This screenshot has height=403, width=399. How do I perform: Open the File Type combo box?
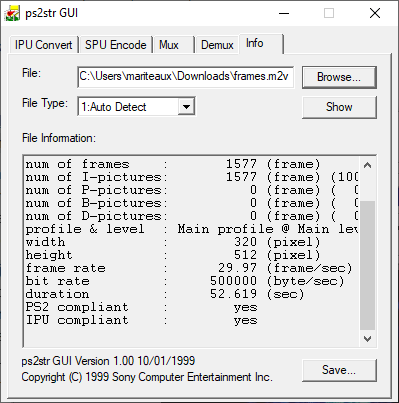(136, 107)
